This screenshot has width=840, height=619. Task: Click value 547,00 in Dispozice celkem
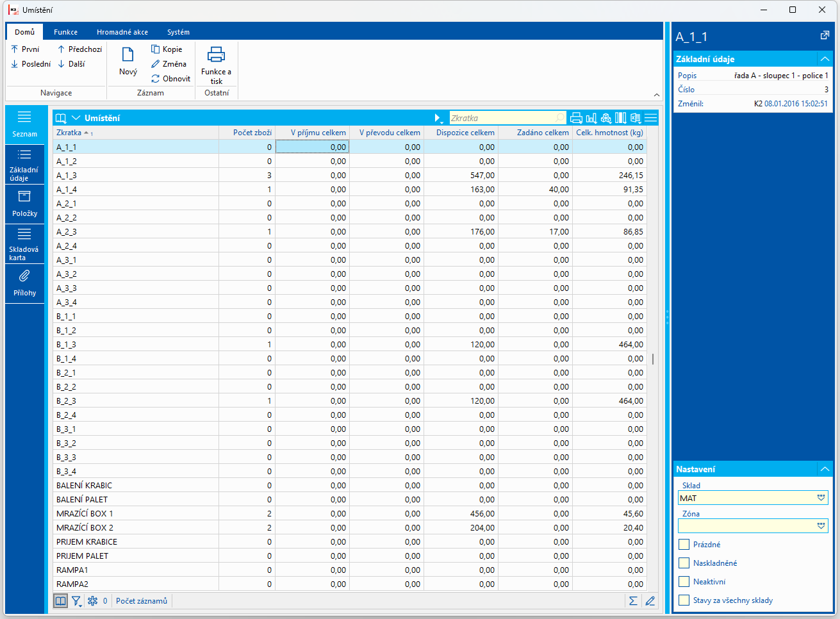(x=482, y=175)
